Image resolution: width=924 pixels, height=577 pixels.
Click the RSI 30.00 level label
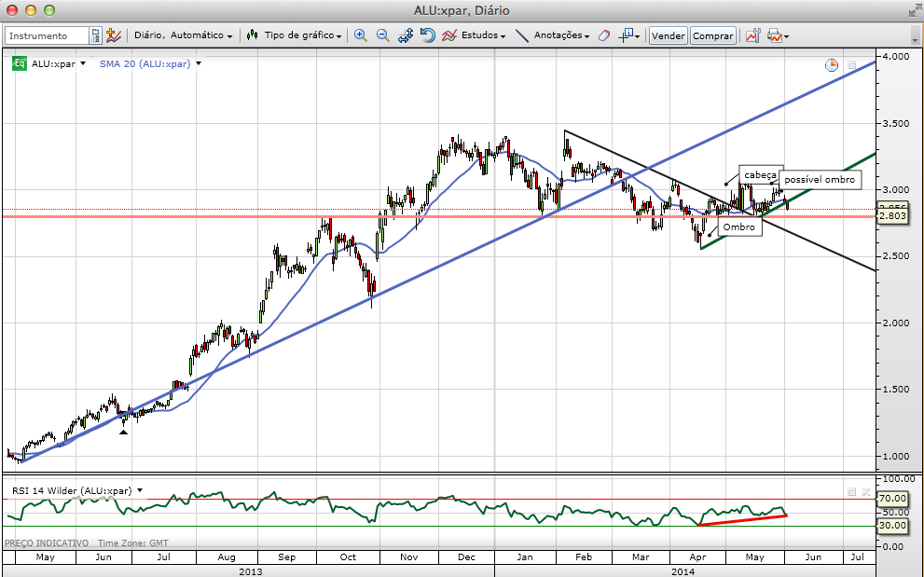pyautogui.click(x=892, y=525)
